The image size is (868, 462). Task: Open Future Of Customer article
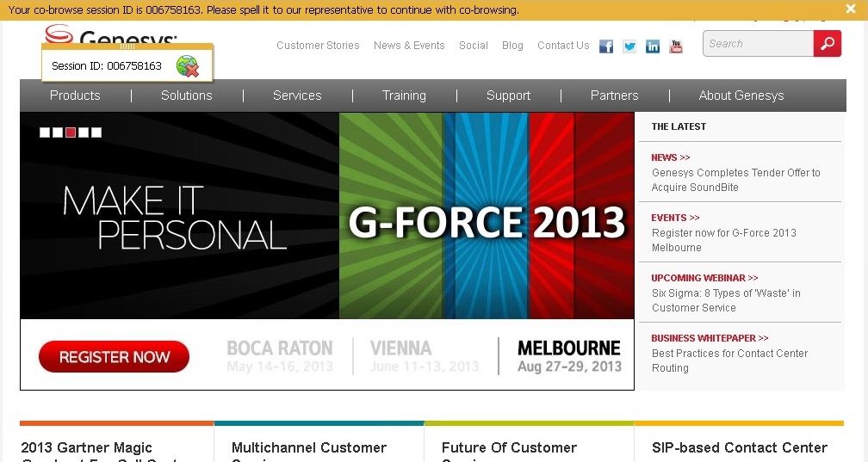point(509,451)
